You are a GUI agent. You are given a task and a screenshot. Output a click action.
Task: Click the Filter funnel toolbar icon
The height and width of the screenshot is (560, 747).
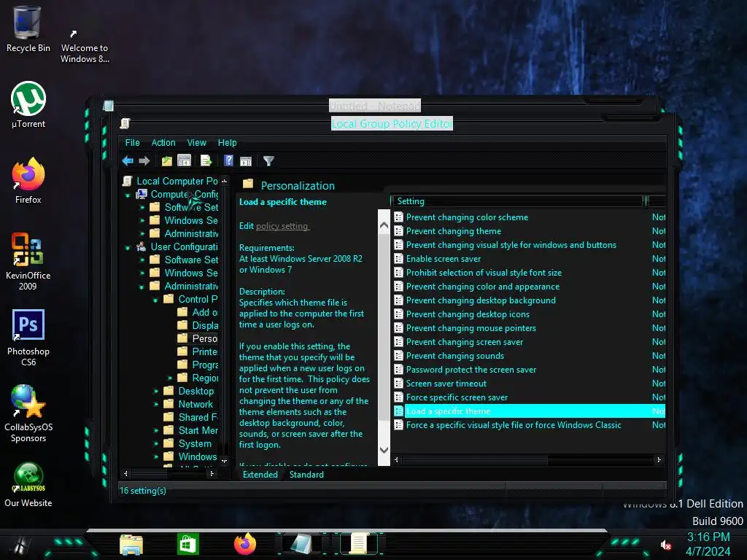coord(268,161)
